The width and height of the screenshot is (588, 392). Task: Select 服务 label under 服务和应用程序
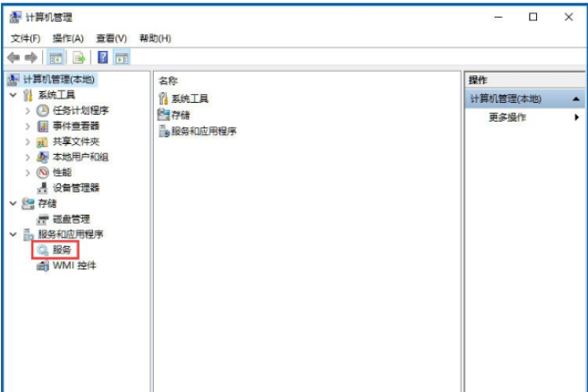point(62,250)
